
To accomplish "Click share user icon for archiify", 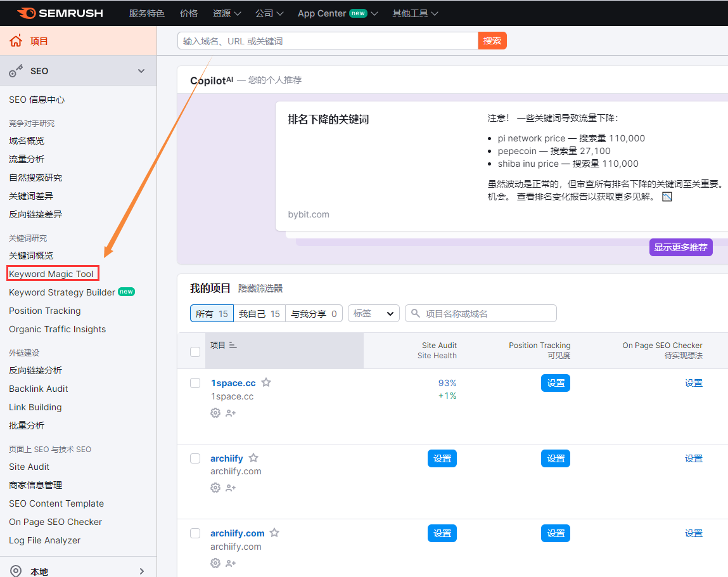I will pyautogui.click(x=231, y=488).
